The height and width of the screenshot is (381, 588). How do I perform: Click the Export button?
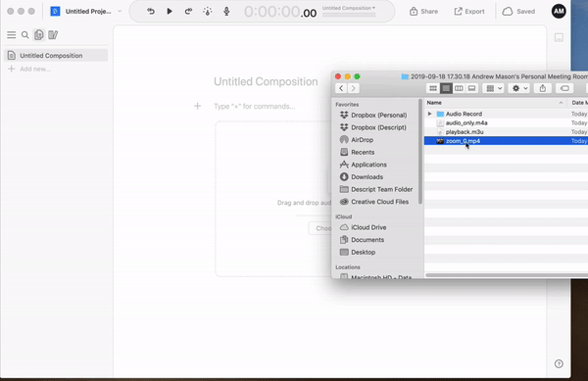click(469, 11)
